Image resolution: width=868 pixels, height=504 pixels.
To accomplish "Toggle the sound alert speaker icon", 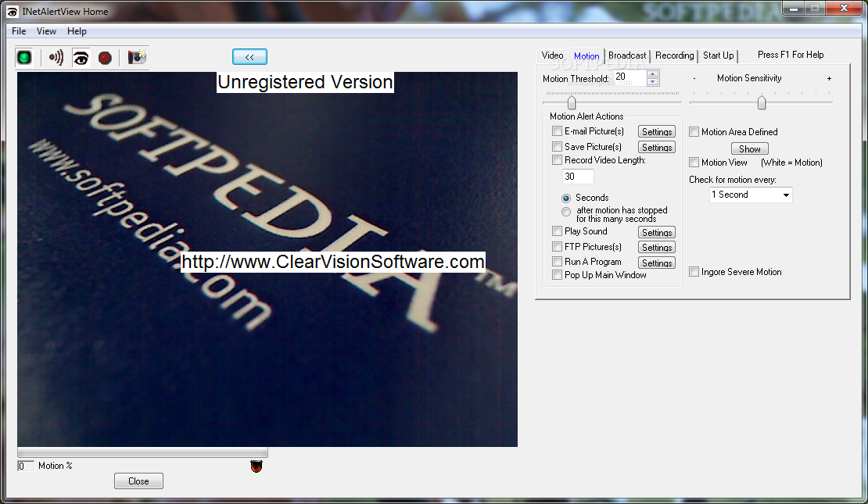I will 56,58.
